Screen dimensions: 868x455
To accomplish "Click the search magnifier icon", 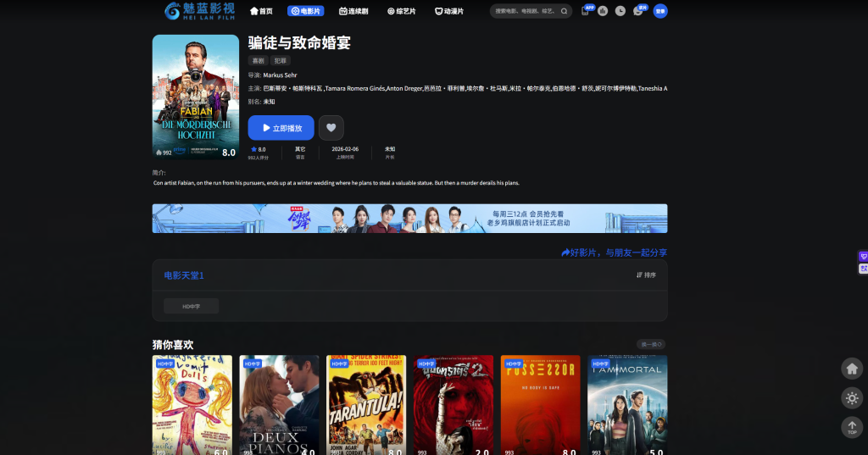I will click(x=564, y=11).
